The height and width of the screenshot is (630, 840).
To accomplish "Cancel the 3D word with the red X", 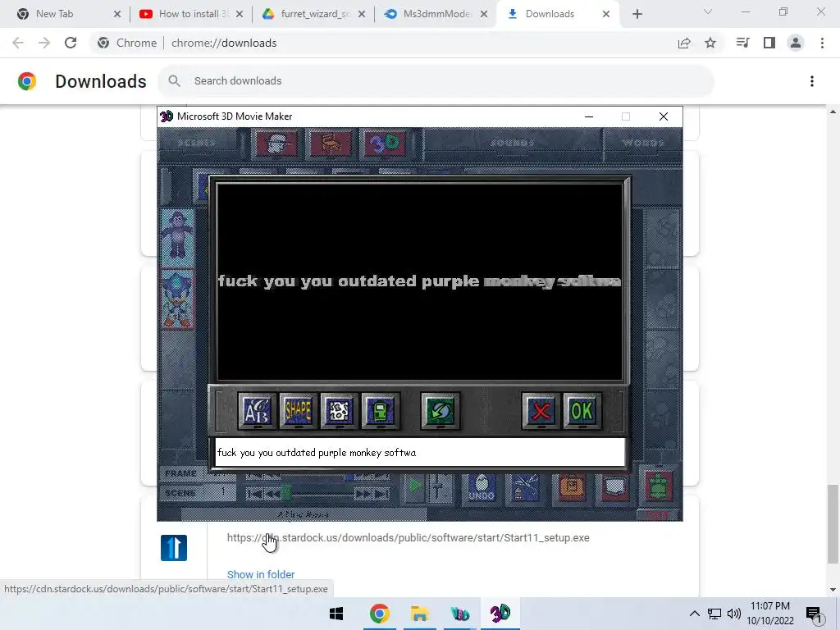I will pos(541,411).
